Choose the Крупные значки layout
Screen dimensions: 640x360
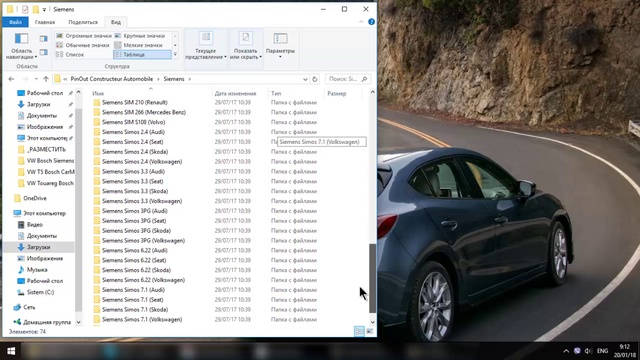point(140,36)
